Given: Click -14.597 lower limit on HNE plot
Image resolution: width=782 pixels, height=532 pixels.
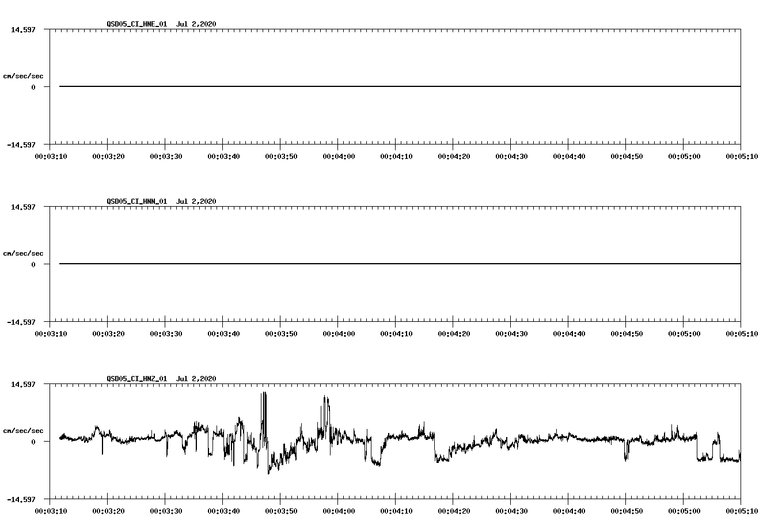Looking at the screenshot, I should (21, 145).
